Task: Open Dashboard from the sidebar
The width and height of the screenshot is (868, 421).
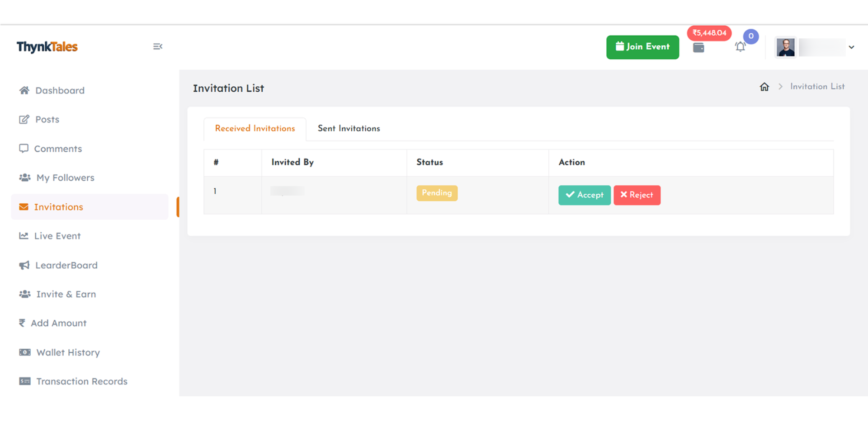Action: pos(60,91)
